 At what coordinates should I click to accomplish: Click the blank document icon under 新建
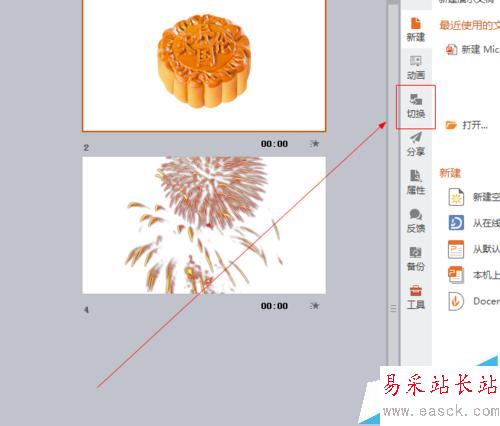click(x=456, y=197)
